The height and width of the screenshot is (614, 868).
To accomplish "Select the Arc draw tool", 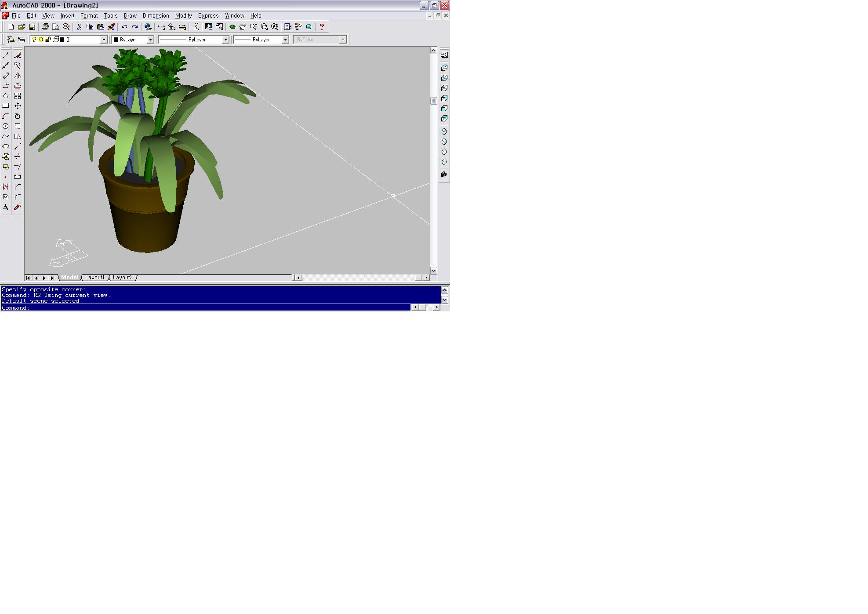I will (x=6, y=116).
